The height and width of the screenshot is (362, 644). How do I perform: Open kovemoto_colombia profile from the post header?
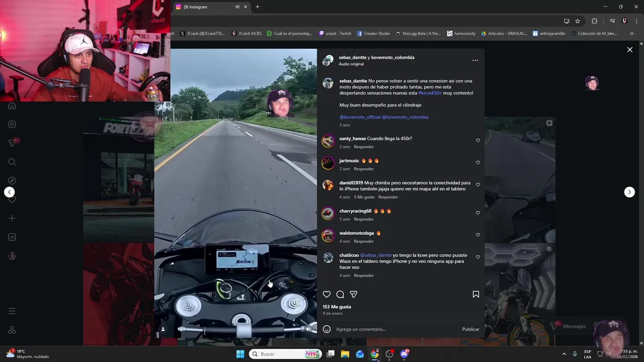point(392,57)
